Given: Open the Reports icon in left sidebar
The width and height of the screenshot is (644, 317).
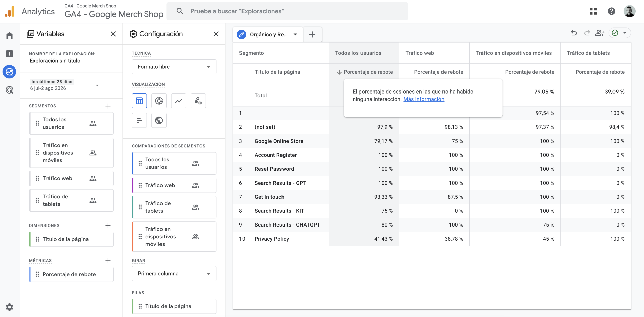Looking at the screenshot, I should coord(10,54).
